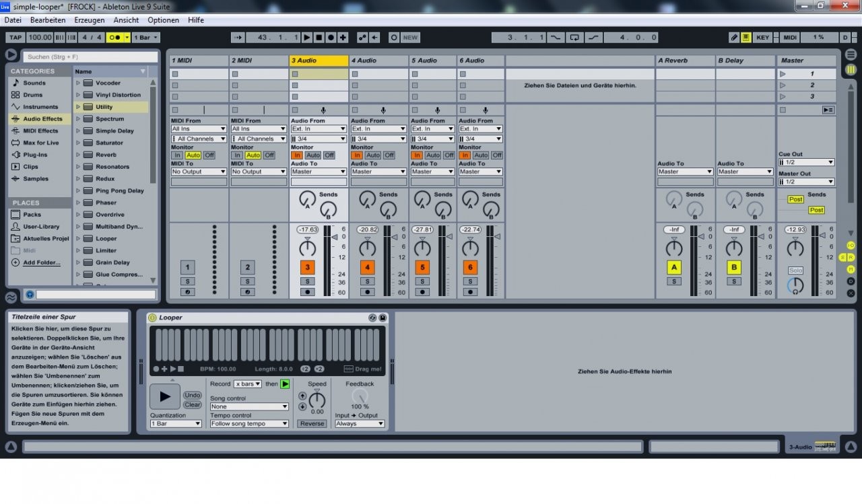Select Instruments in browser categories
Image resolution: width=862 pixels, height=504 pixels.
tap(40, 107)
